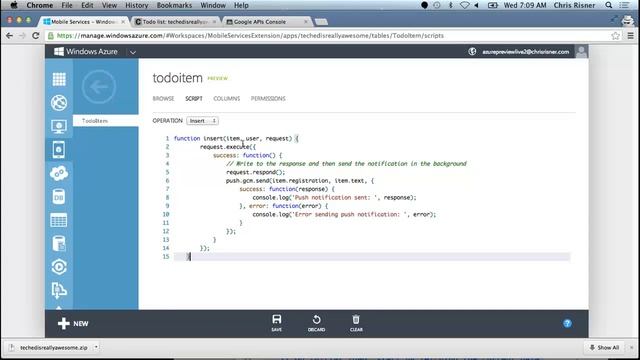Open Virtual Machines monitor icon in sidebar
The width and height of the screenshot is (640, 360).
[x=59, y=127]
